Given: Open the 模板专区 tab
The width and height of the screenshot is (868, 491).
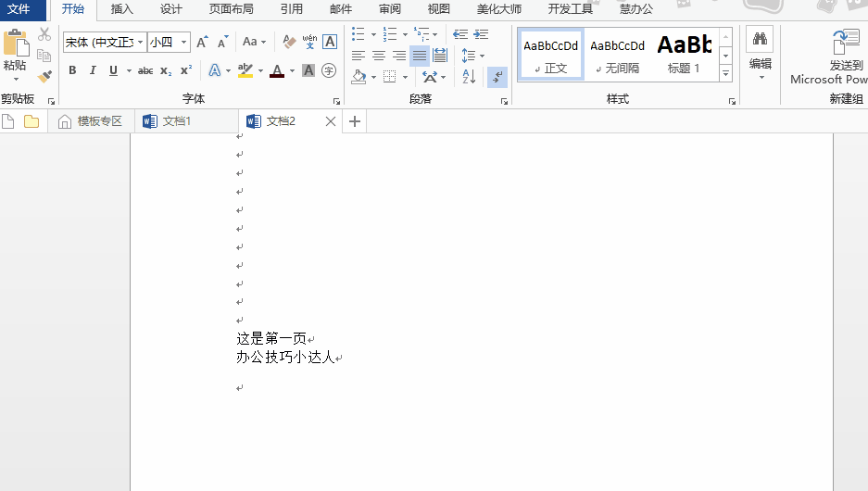Looking at the screenshot, I should 91,121.
